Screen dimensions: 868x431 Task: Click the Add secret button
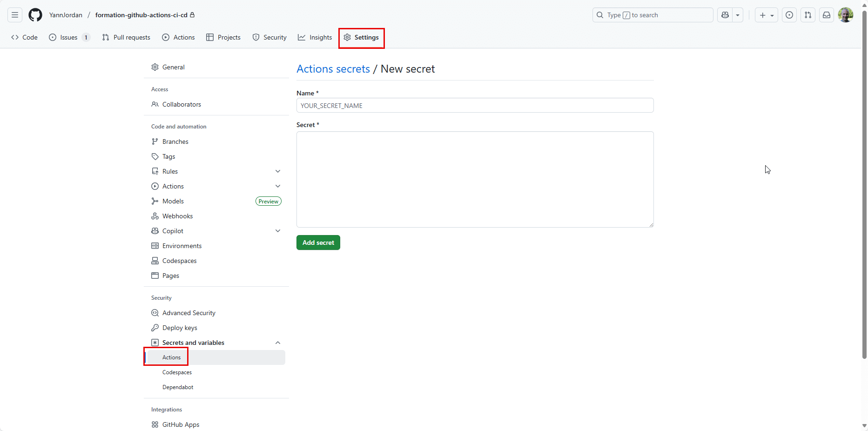(318, 242)
